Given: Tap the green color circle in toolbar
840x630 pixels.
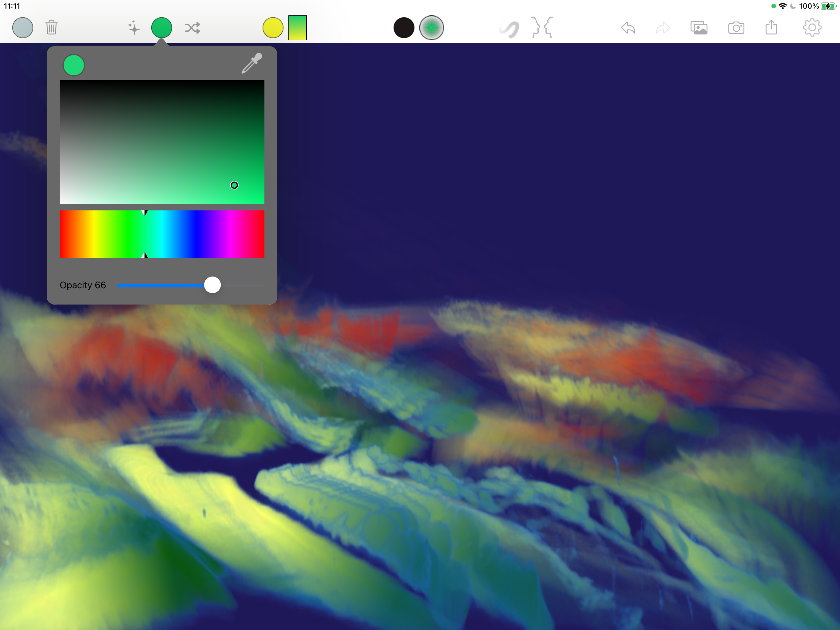Looking at the screenshot, I should [x=162, y=28].
